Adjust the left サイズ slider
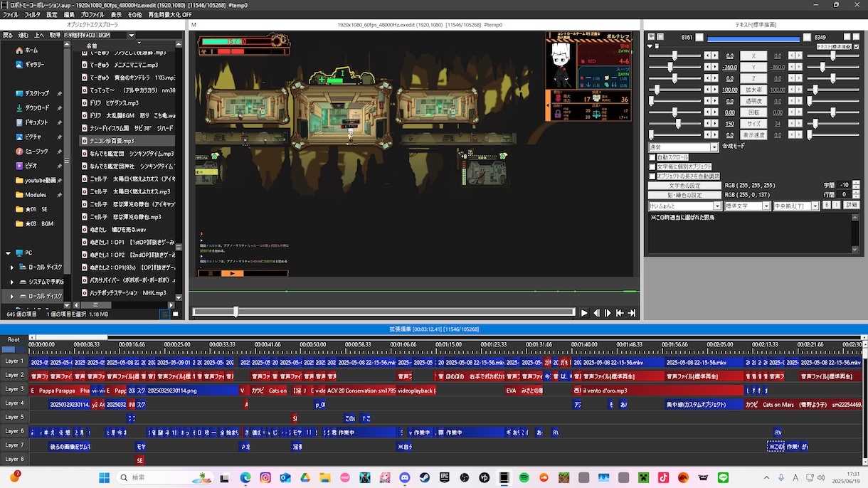The image size is (868, 488). point(675,124)
